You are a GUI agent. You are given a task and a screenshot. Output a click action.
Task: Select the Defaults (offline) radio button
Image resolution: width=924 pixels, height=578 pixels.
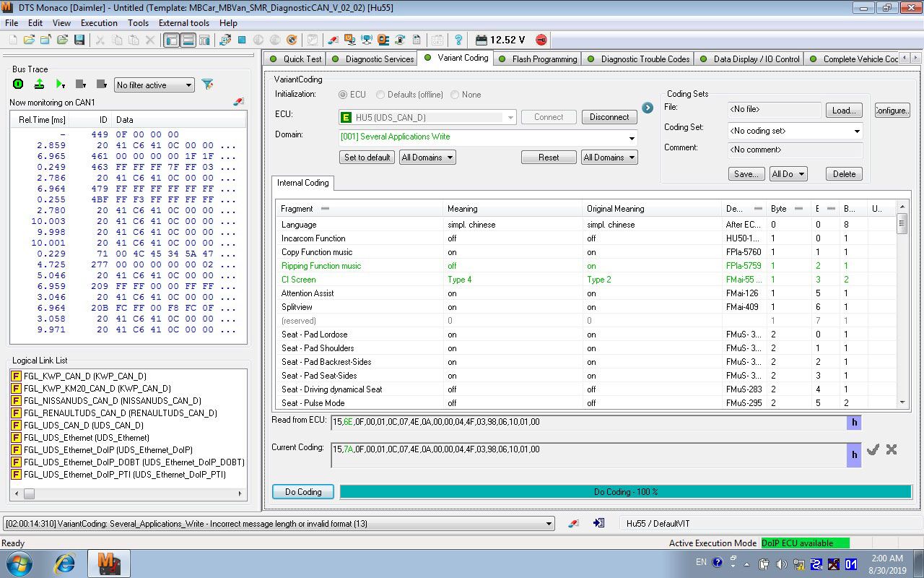[x=380, y=95]
